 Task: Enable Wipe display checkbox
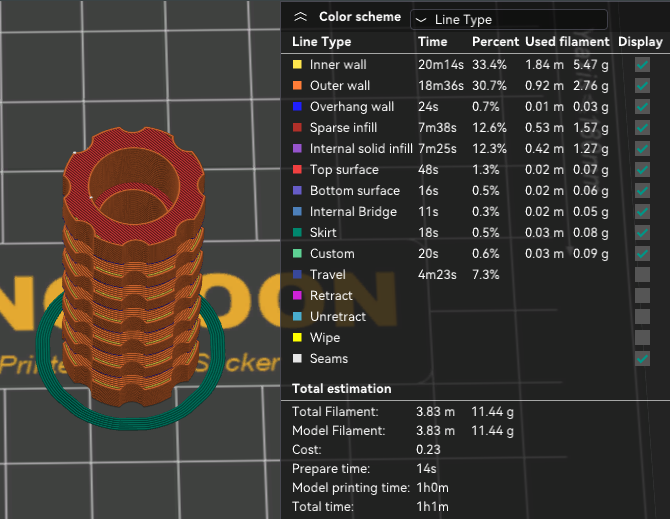pyautogui.click(x=642, y=337)
